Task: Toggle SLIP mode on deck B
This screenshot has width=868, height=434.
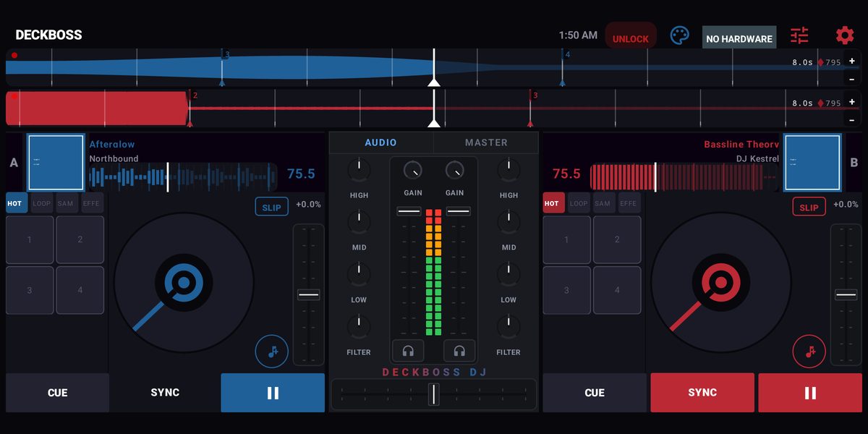Action: [x=809, y=207]
